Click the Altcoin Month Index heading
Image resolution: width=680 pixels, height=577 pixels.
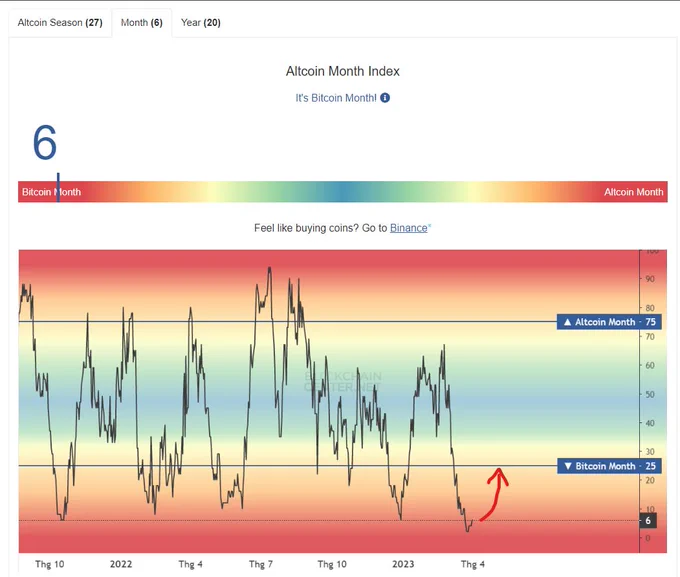click(x=343, y=71)
